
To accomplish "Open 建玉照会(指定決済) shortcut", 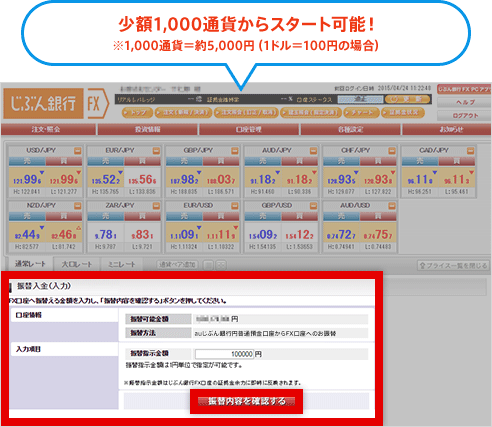I will (x=311, y=113).
